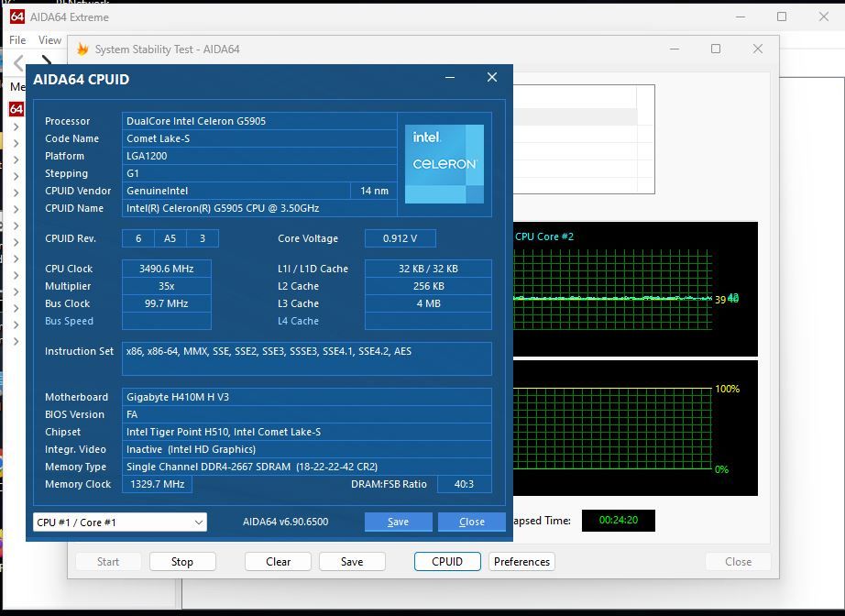Viewport: 845px width, 616px height.
Task: Click the Chipset value Intel Tiger Point H510
Action: (x=307, y=432)
